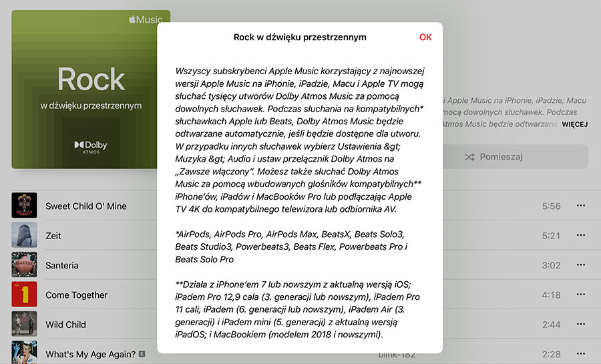
Task: Click the Wild Child album artwork
Action: tap(24, 324)
